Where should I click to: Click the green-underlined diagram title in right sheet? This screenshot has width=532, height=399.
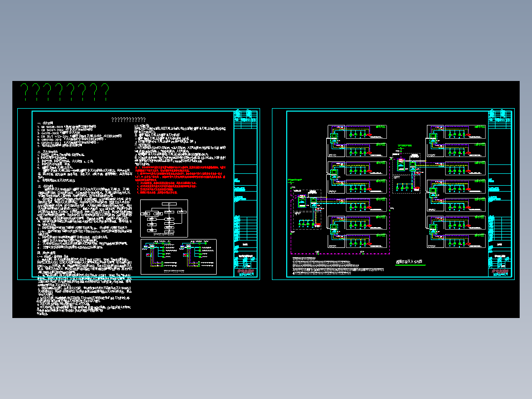pos(410,262)
